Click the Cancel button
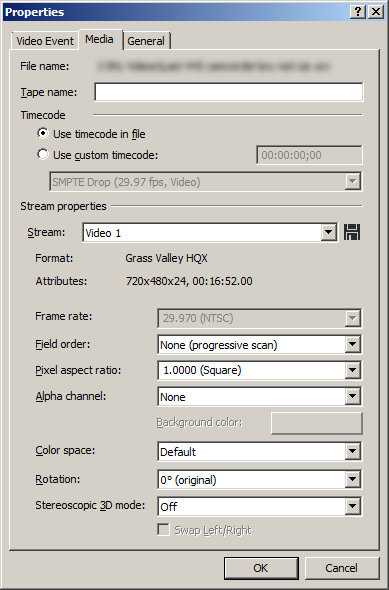This screenshot has height=590, width=389. coord(341,568)
